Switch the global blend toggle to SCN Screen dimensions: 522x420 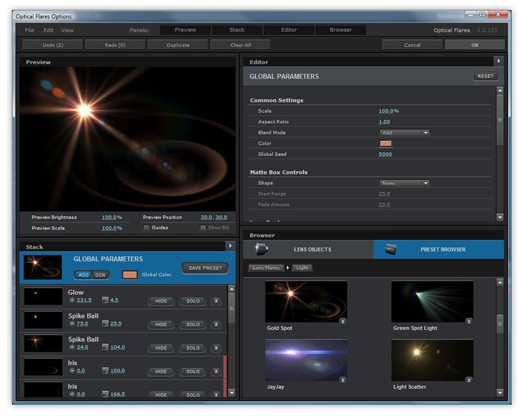tap(101, 275)
